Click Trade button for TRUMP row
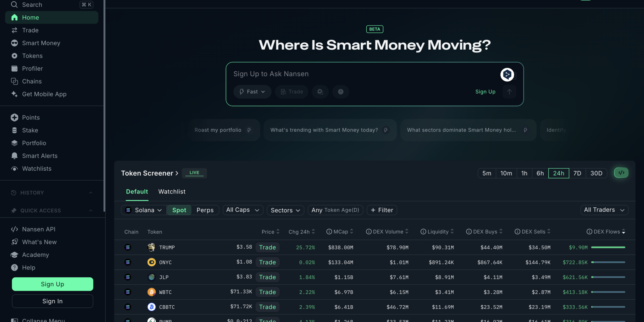This screenshot has height=322, width=644. point(268,247)
